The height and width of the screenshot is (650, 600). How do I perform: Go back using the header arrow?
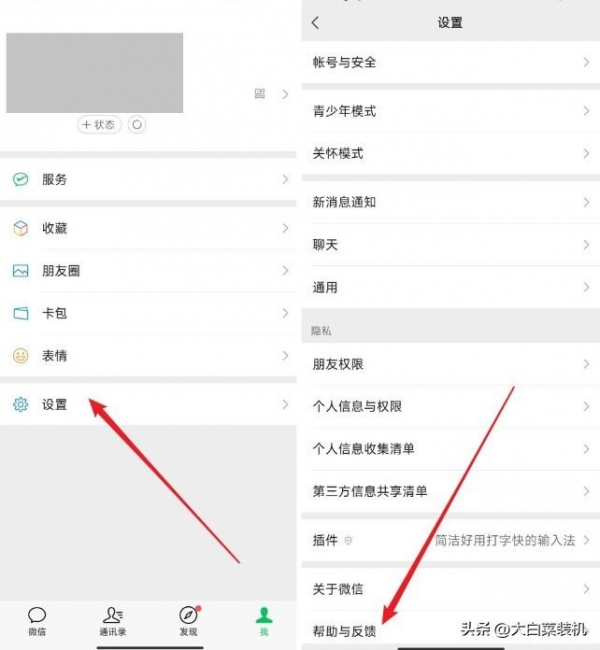316,22
